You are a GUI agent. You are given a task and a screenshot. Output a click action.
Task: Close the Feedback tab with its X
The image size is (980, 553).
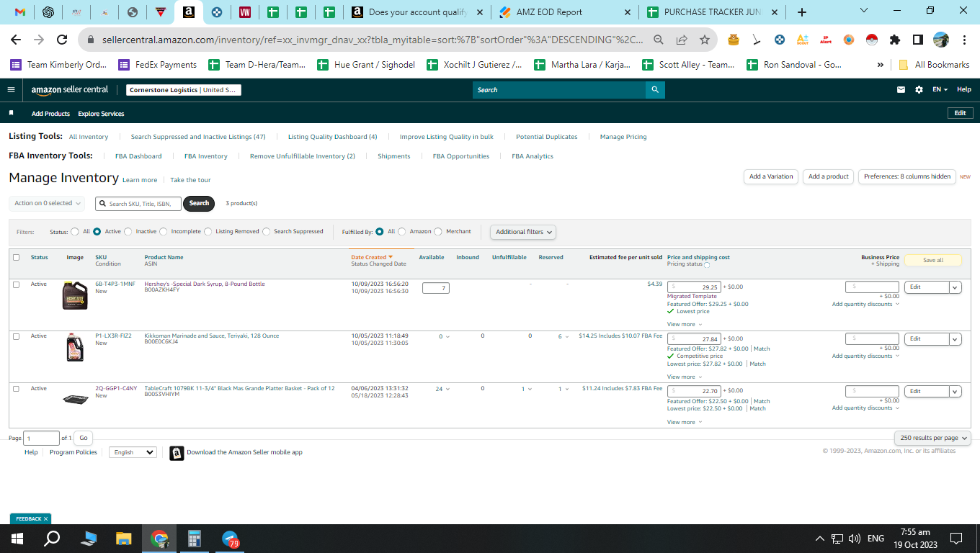[x=45, y=518]
